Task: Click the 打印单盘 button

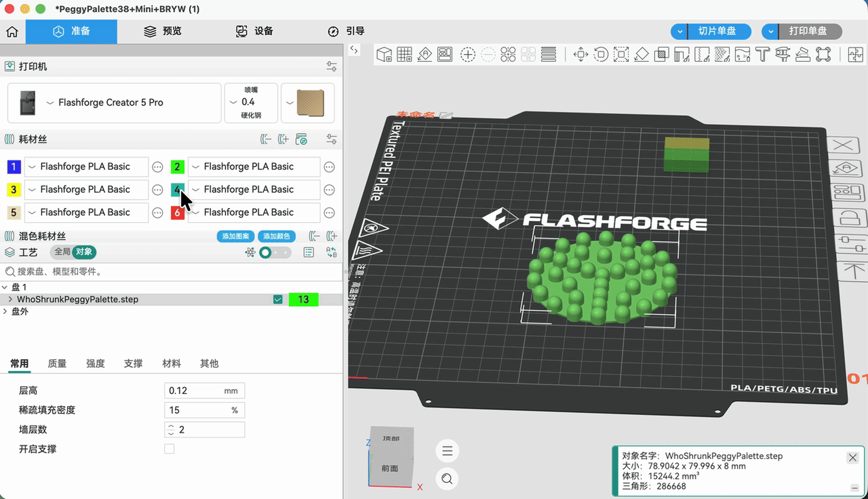Action: pyautogui.click(x=810, y=32)
